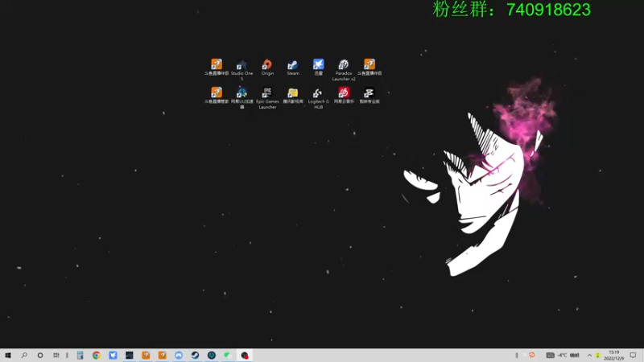This screenshot has height=362, width=644.
Task: Click the red Sogou input tray icon
Action: point(532,355)
